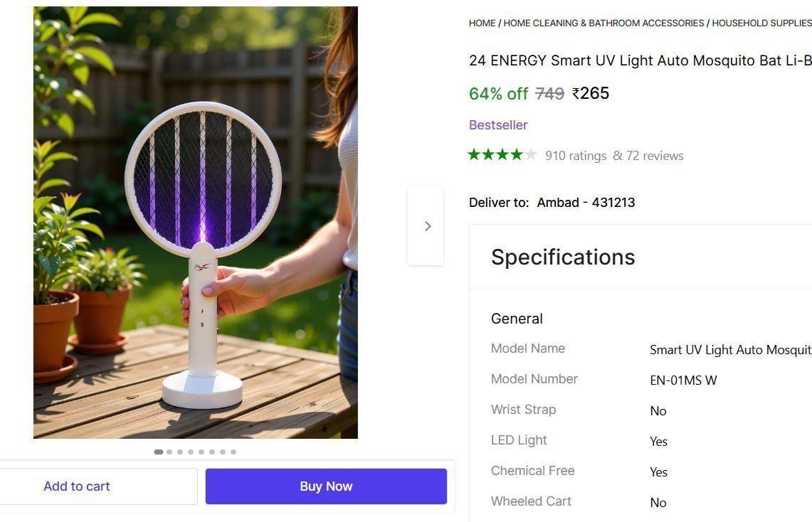Click the second carousel dot indicator
This screenshot has height=522, width=812.
(x=169, y=451)
